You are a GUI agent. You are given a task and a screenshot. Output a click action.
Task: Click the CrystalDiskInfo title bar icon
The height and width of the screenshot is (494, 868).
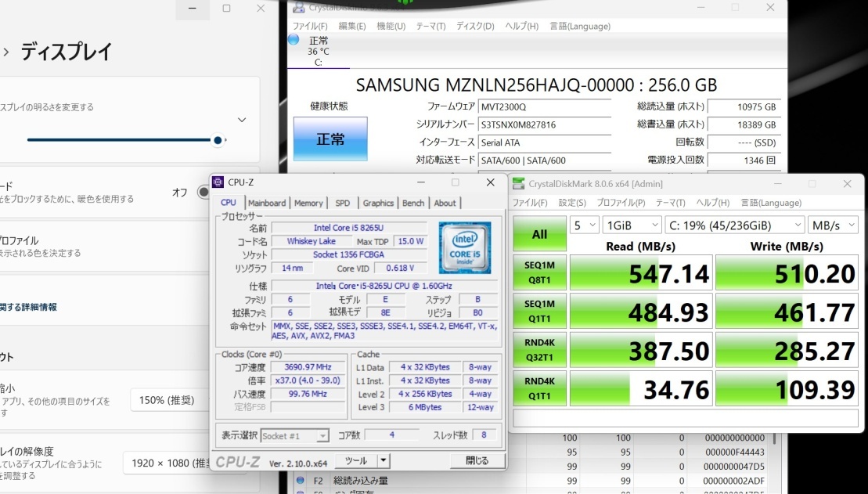point(299,7)
